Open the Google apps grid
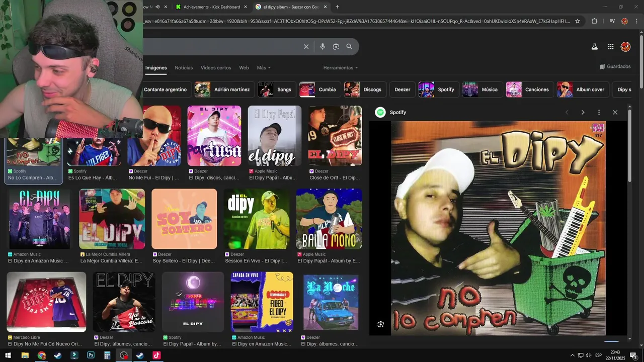Screen dimensions: 644x362 click(x=611, y=47)
